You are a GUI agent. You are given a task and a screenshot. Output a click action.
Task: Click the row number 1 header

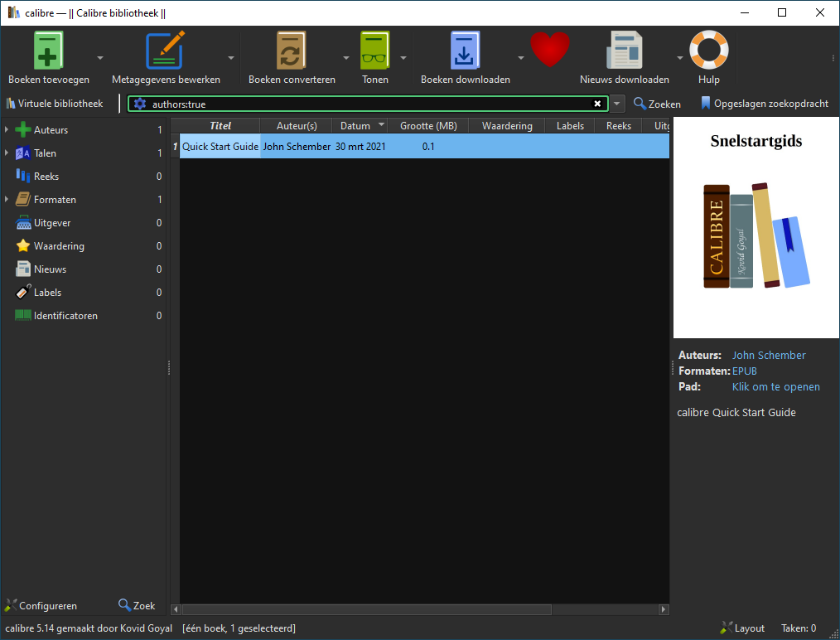[x=175, y=147]
